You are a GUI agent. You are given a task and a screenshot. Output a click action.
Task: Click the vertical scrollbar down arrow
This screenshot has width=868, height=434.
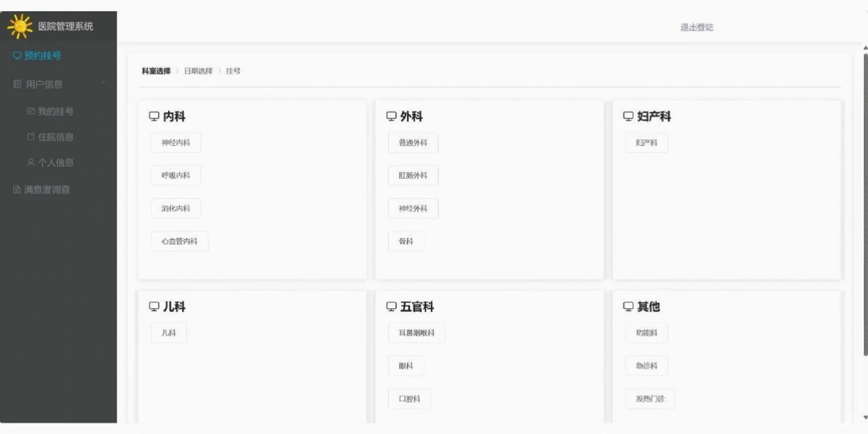865,418
